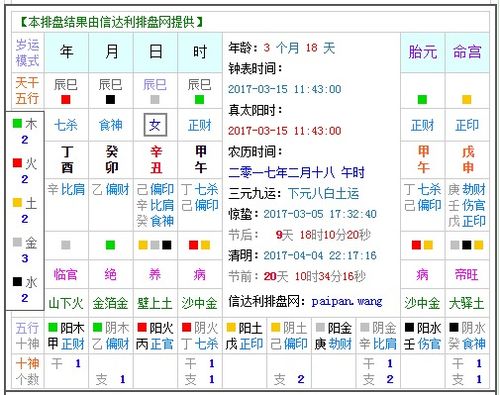500x395 pixels.
Task: Click the 五行十神 row label
Action: (x=28, y=336)
